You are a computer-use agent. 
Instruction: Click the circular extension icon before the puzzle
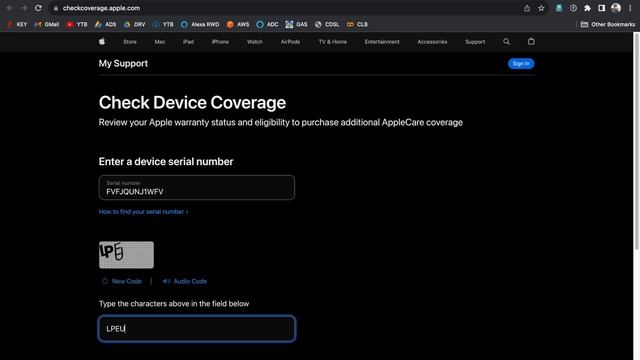(x=573, y=8)
